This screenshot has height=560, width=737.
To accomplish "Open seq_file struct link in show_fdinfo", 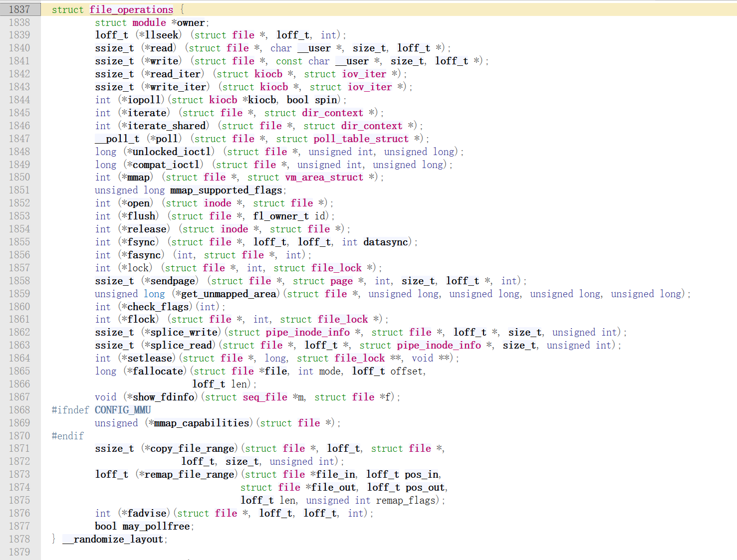I will coord(265,397).
